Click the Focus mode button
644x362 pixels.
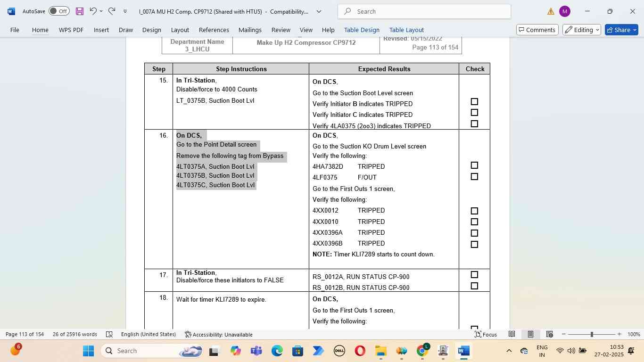[486, 334]
